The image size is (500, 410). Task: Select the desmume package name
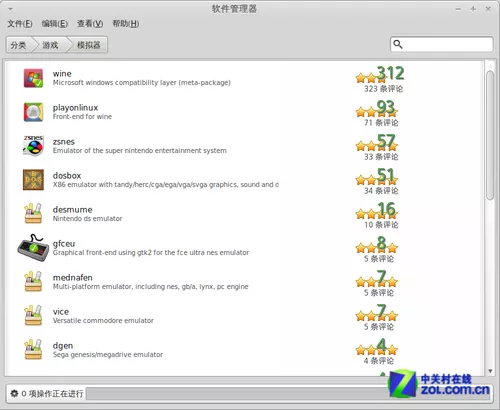point(73,210)
